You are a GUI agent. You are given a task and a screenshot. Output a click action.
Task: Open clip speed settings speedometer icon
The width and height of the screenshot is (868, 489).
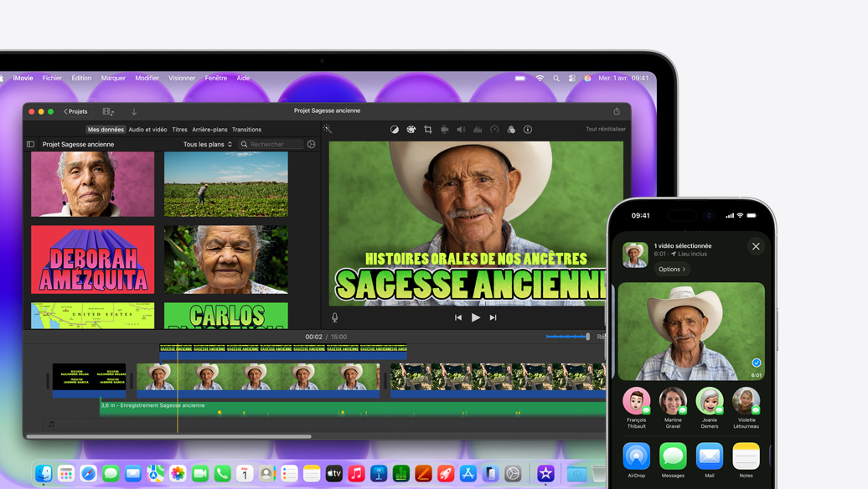point(494,129)
